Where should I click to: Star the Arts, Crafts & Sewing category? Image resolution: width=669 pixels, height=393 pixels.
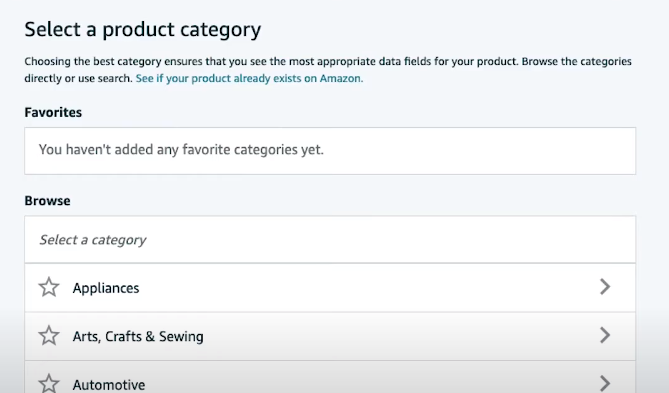pyautogui.click(x=49, y=336)
